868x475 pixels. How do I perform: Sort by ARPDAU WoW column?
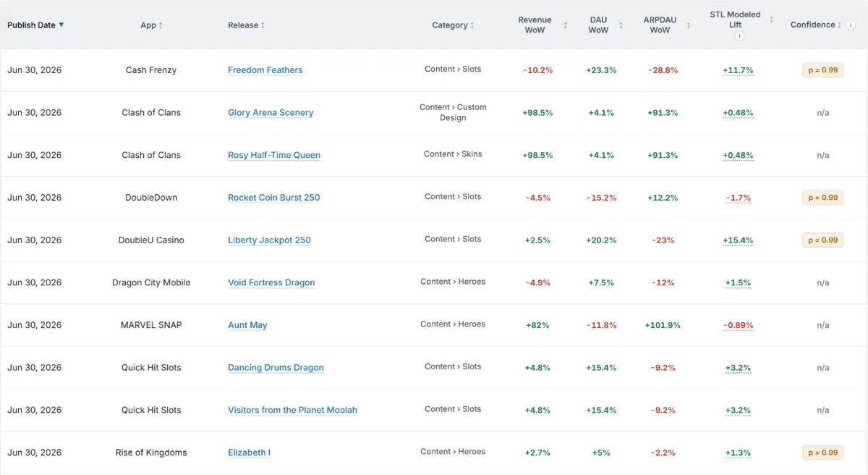689,25
